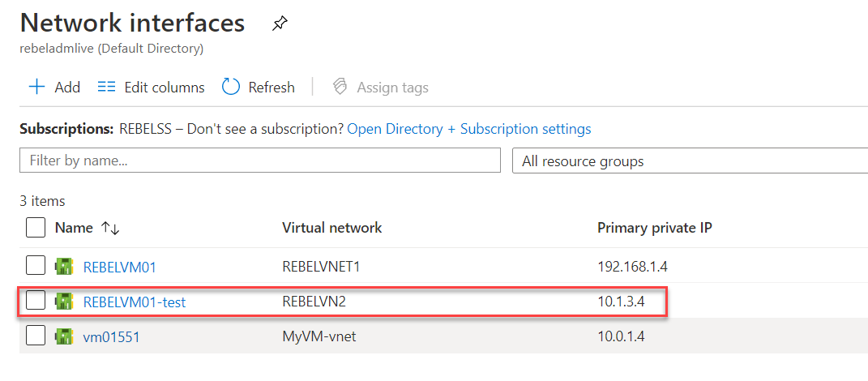
Task: Click the Primary private IP column header
Action: tap(654, 228)
